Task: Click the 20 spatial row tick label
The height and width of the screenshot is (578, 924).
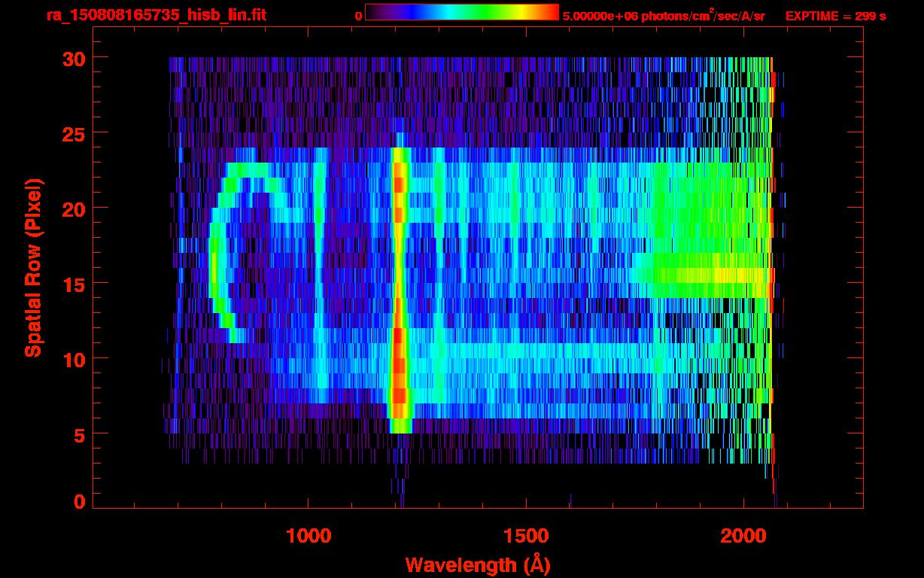Action: (x=73, y=208)
